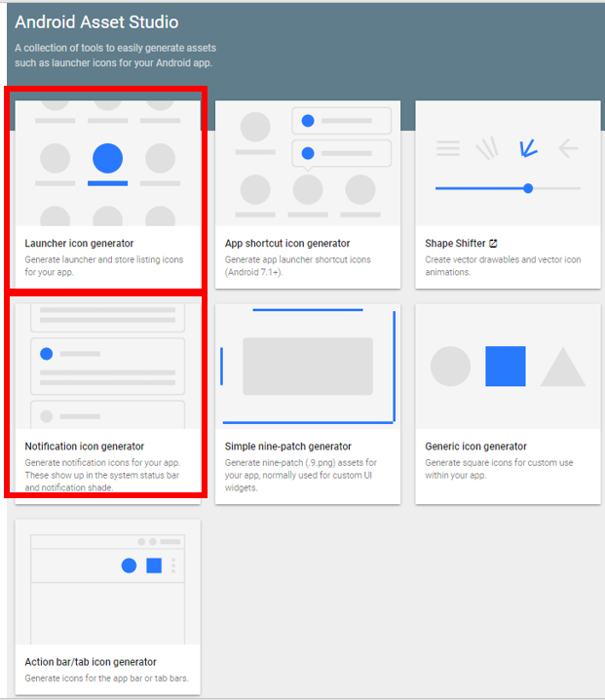Viewport: 605px width, 700px height.
Task: Click 'Generate app launcher shortcut icons' description
Action: (297, 265)
